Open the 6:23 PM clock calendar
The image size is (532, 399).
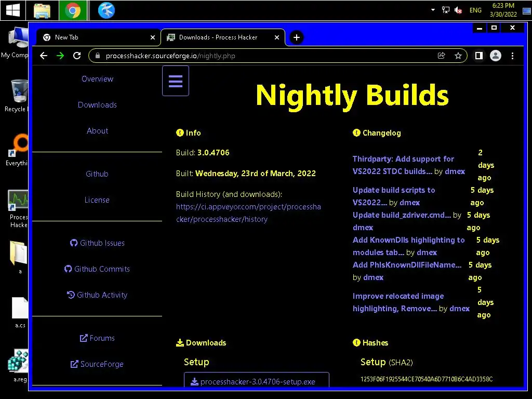pos(503,10)
